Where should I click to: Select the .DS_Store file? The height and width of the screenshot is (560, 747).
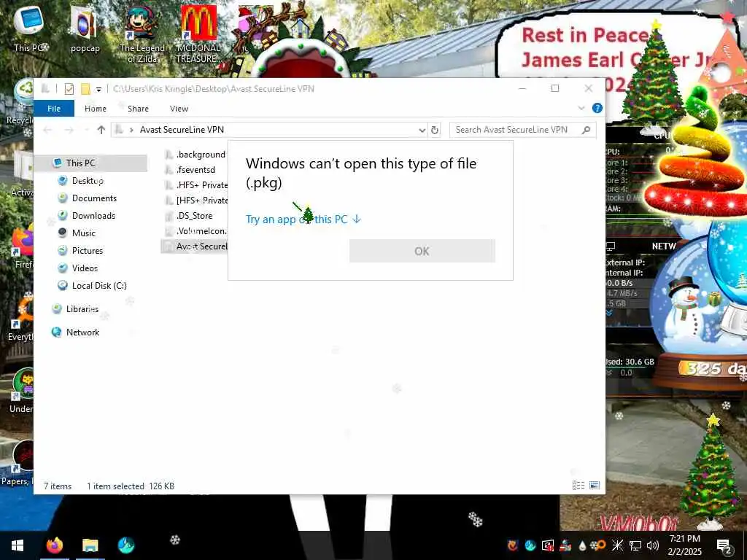(x=196, y=216)
